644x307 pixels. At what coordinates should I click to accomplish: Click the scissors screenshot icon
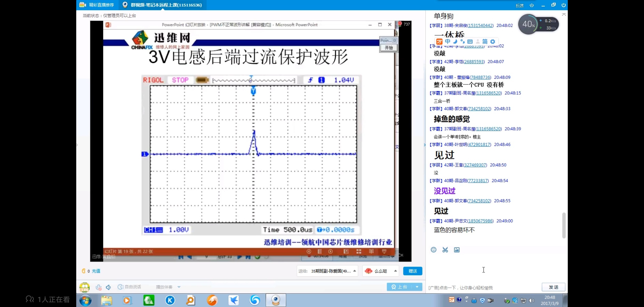click(x=445, y=250)
